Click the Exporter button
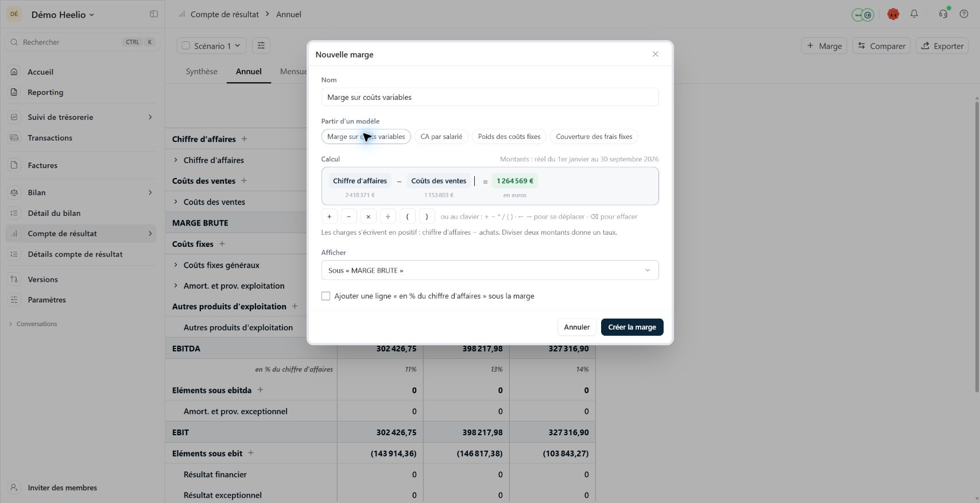 point(942,46)
